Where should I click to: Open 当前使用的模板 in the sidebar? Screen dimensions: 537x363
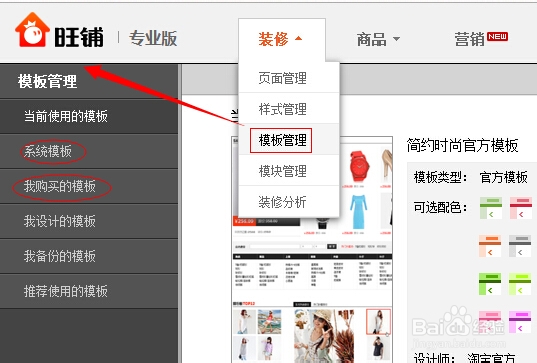(89, 116)
